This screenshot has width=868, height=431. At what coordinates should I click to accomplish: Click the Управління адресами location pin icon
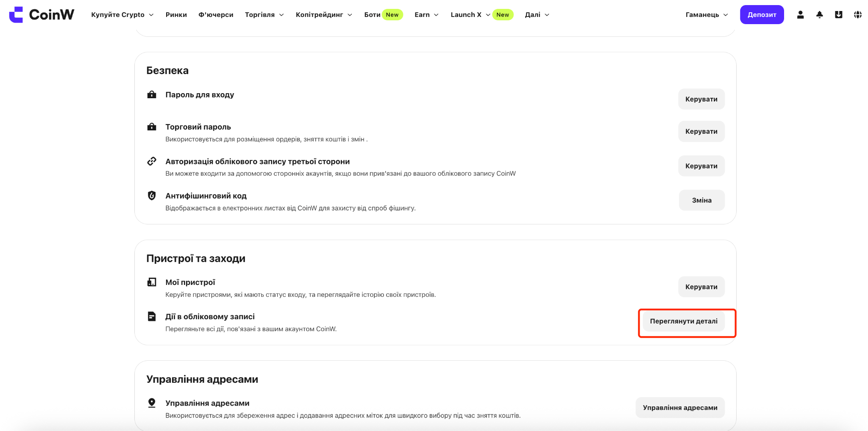point(152,403)
